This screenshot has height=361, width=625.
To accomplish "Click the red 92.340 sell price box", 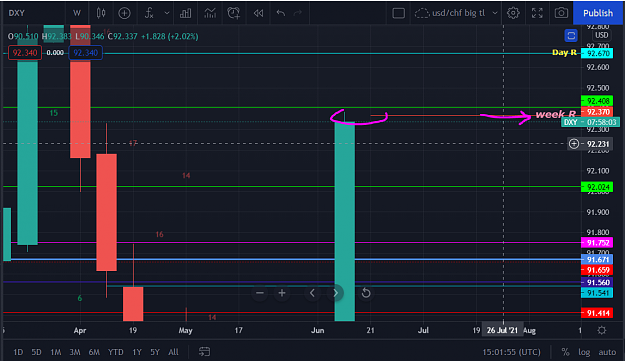I will pyautogui.click(x=25, y=53).
